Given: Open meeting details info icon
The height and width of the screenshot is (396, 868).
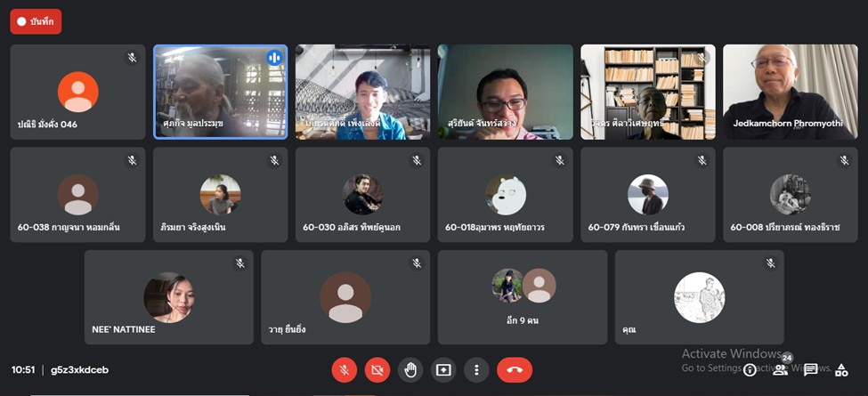Looking at the screenshot, I should (750, 369).
